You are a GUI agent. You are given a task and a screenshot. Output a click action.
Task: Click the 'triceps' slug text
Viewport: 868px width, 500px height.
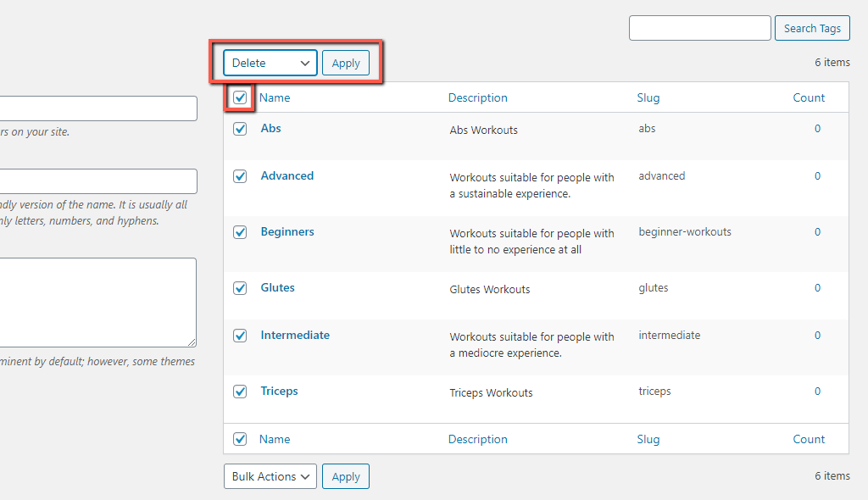(654, 391)
